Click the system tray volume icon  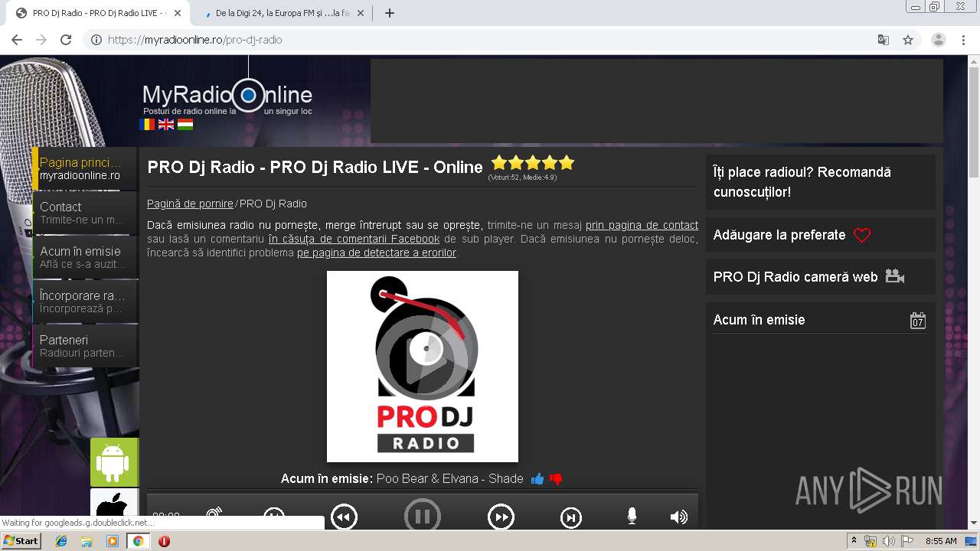[888, 541]
